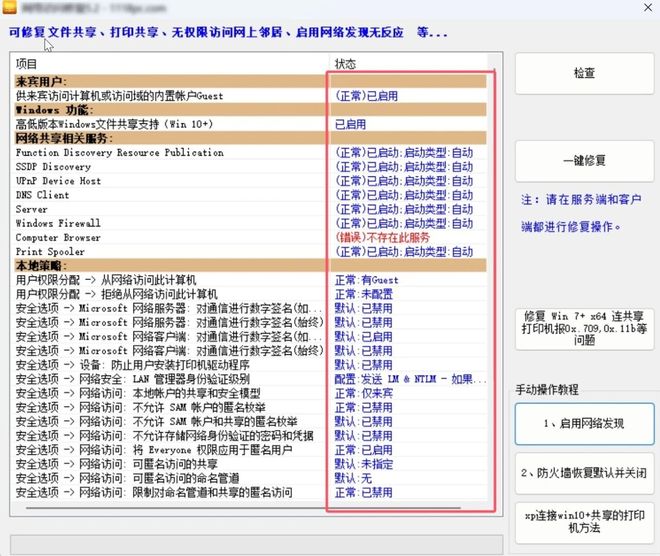The image size is (660, 556).
Task: Click the 正常:未配置 status cell
Action: pyautogui.click(x=364, y=294)
